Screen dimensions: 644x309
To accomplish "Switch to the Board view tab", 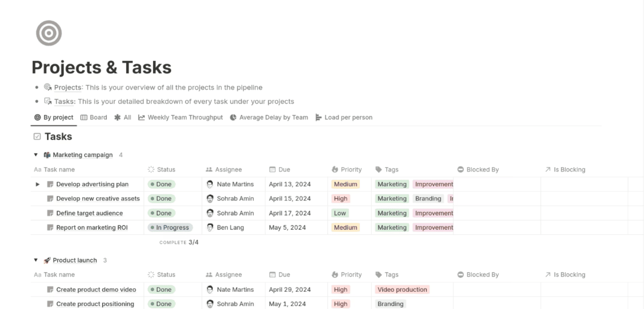I will click(x=94, y=117).
